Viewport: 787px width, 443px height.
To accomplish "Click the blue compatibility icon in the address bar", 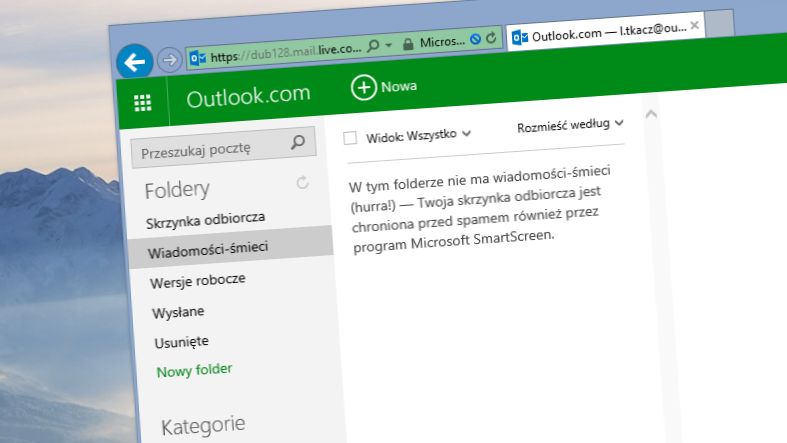I will pyautogui.click(x=475, y=39).
